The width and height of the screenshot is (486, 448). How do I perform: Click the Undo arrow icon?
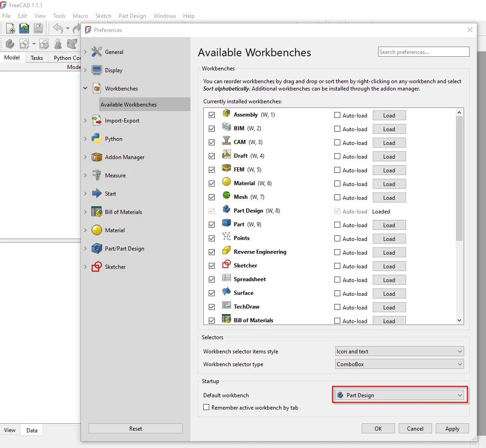[x=58, y=28]
